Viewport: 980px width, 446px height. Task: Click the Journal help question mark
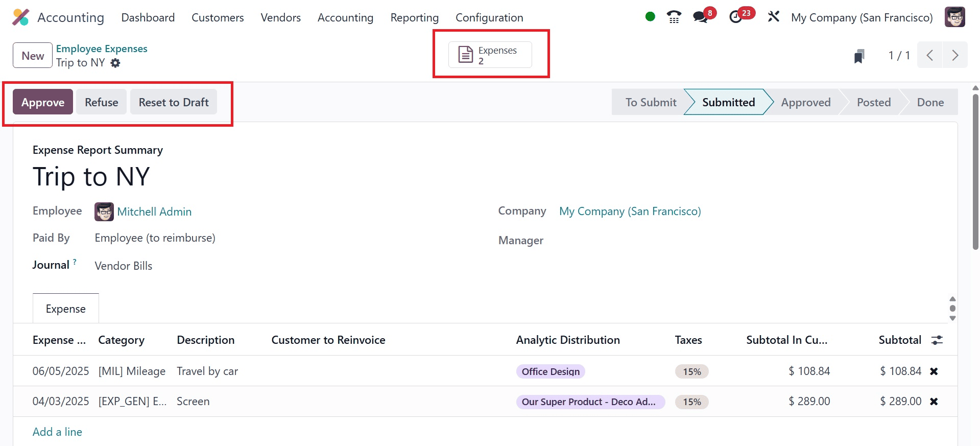click(75, 262)
